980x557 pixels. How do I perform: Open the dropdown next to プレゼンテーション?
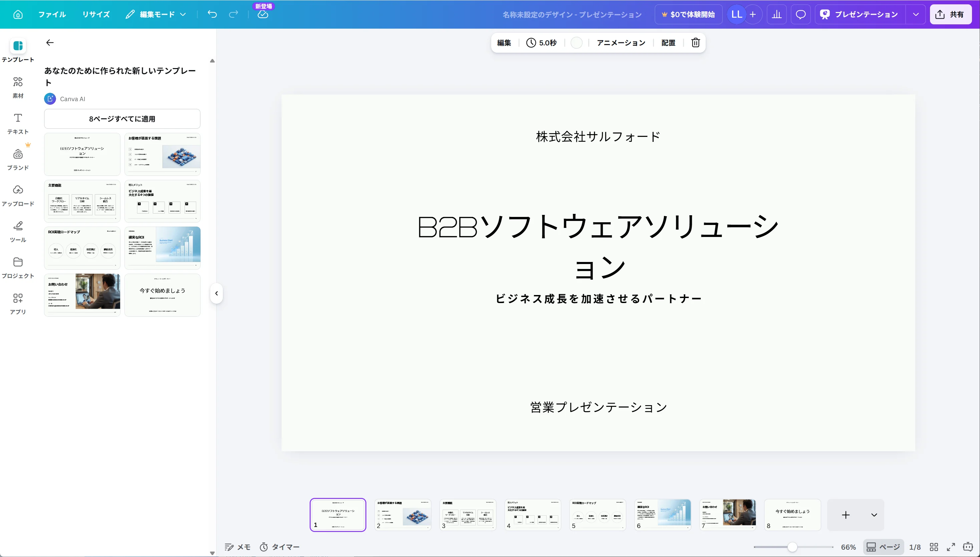click(916, 14)
